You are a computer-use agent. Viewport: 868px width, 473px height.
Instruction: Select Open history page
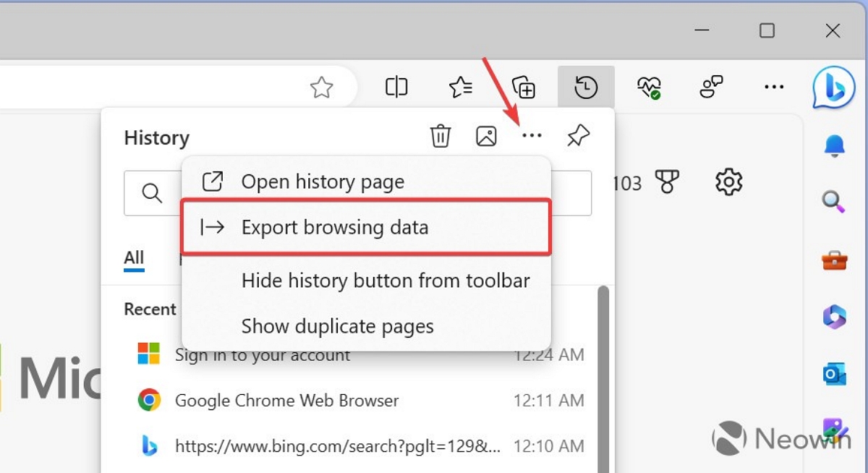click(x=323, y=182)
